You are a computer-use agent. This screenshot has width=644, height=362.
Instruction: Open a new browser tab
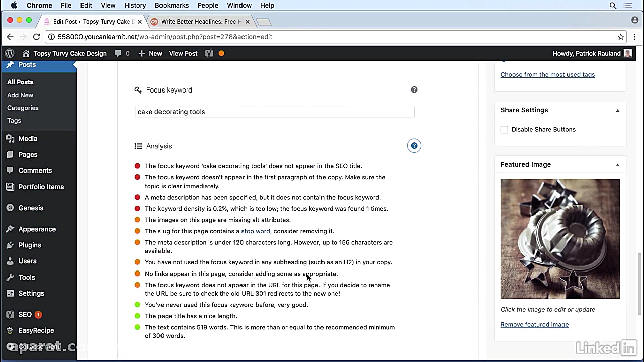click(263, 22)
